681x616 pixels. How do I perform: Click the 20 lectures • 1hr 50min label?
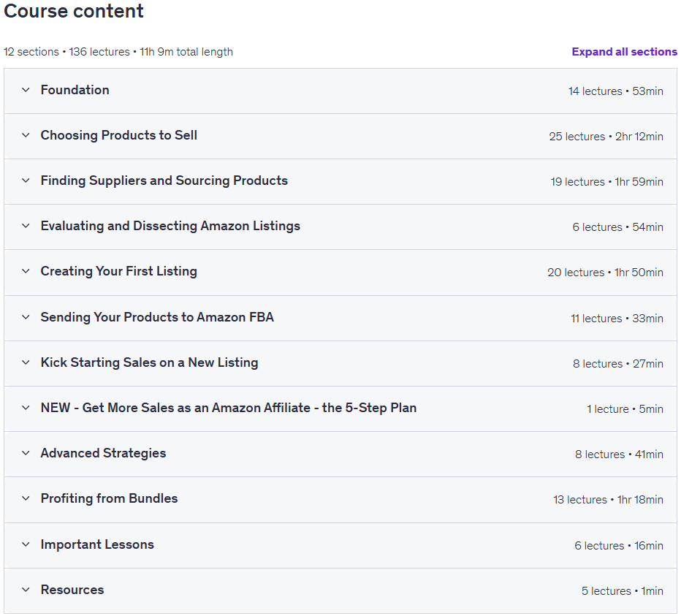606,273
